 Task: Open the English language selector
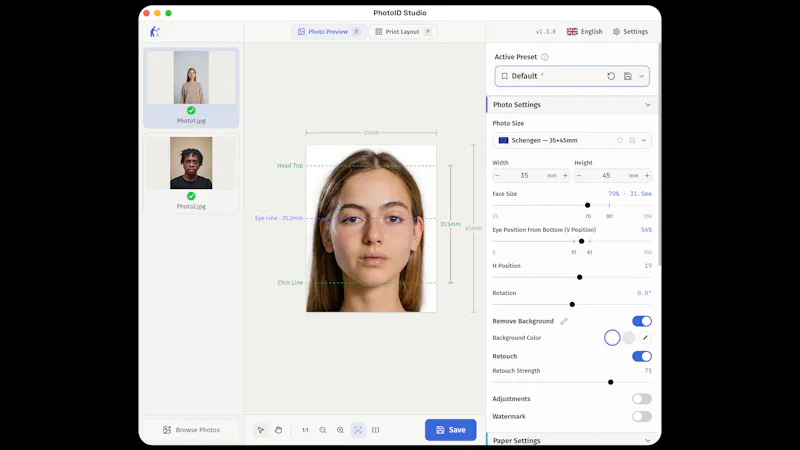(x=585, y=32)
